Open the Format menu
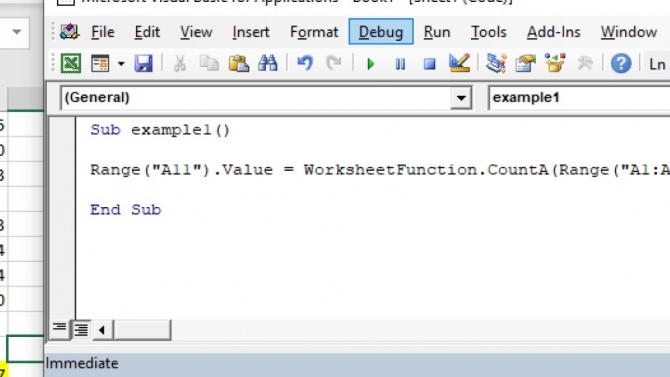 tap(314, 32)
